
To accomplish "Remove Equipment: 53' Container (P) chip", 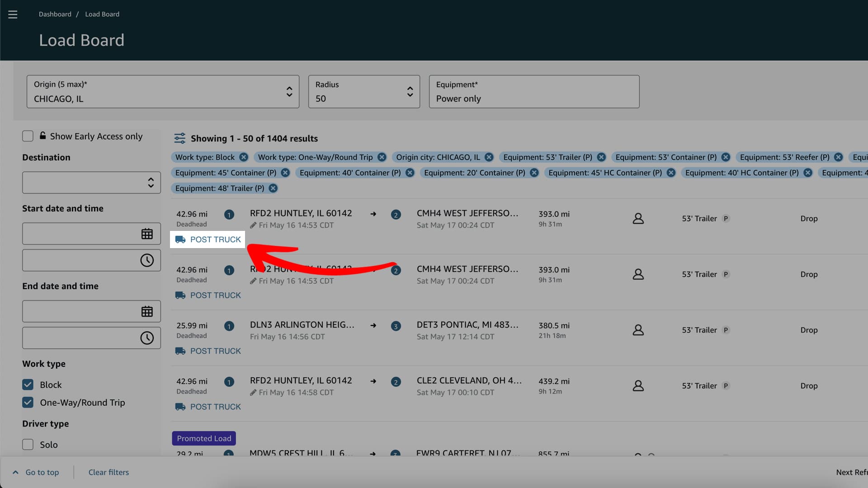I will pos(726,157).
